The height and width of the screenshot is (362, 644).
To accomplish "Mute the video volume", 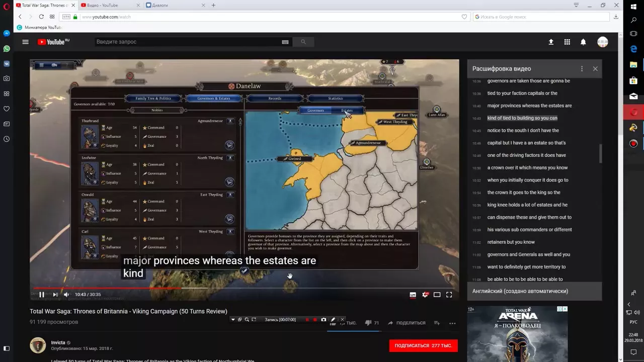I will tap(66, 295).
